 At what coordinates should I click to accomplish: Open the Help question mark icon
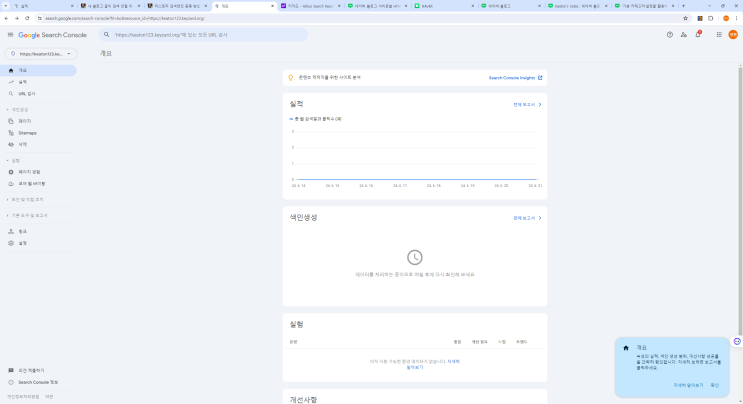(x=670, y=35)
